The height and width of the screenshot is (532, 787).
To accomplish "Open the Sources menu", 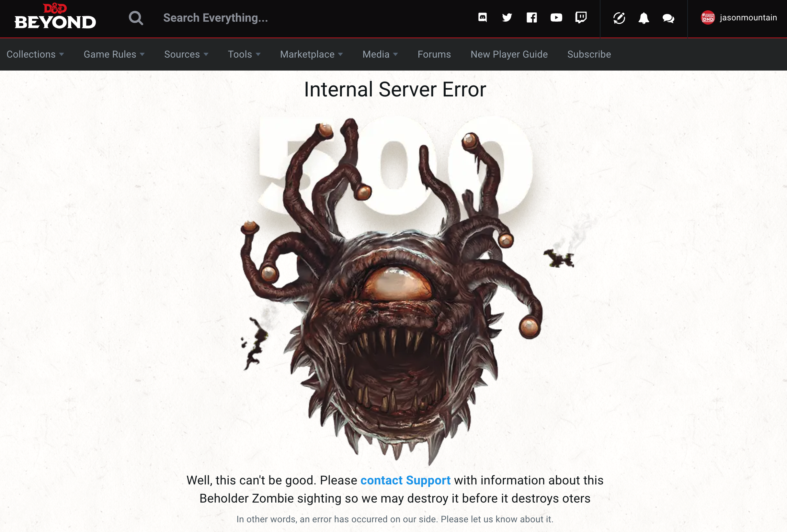I will (x=182, y=54).
